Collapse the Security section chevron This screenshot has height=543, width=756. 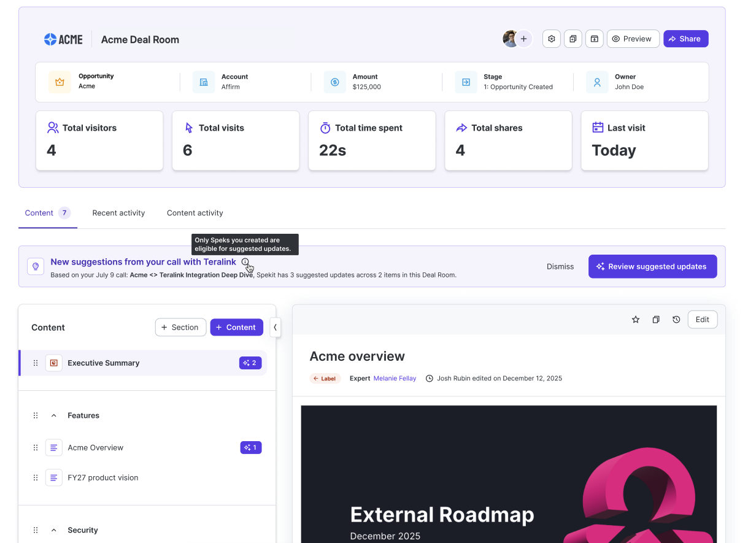tap(53, 530)
